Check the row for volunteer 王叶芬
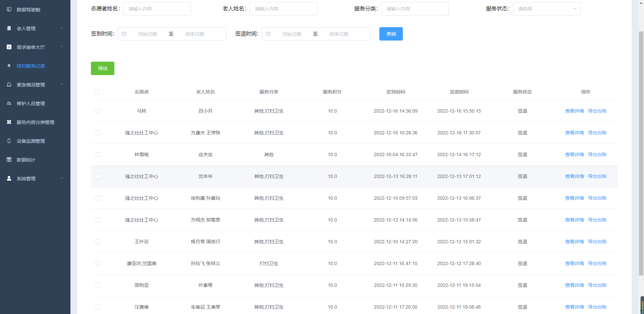 coord(98,242)
